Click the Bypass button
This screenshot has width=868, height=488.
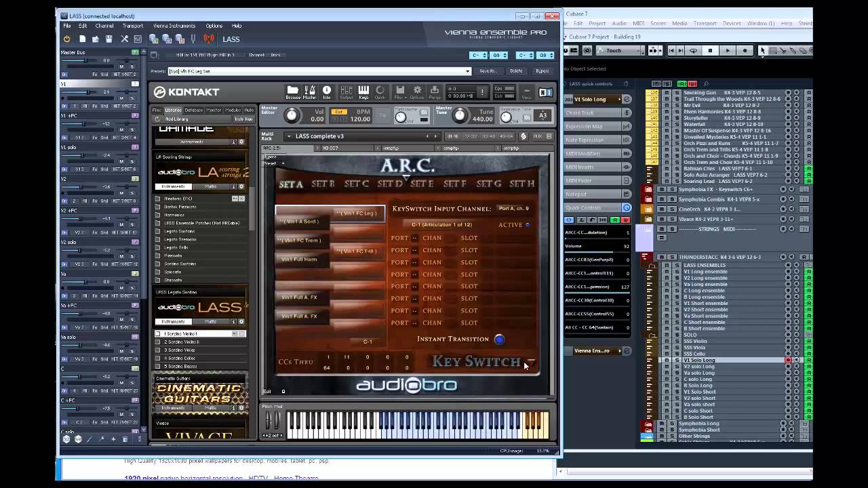click(x=542, y=71)
